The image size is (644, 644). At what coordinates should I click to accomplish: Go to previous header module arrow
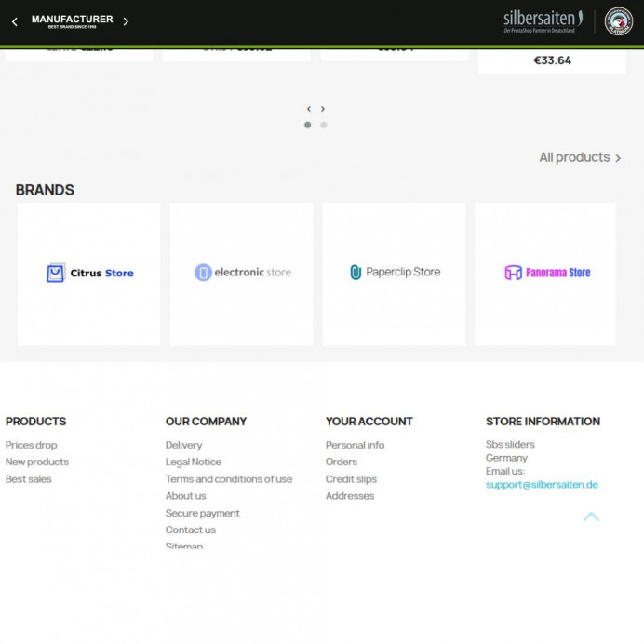(15, 21)
